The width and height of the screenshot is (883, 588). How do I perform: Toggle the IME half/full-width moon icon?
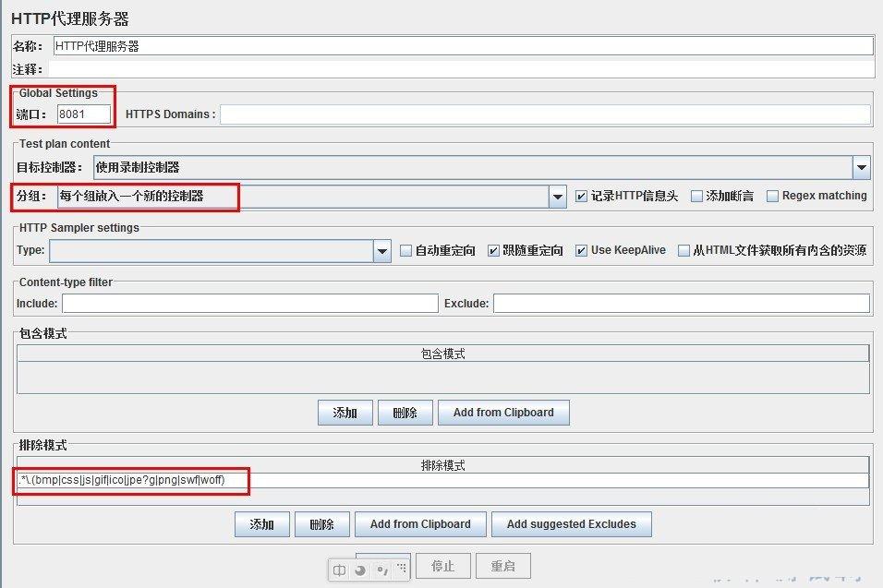[x=360, y=570]
